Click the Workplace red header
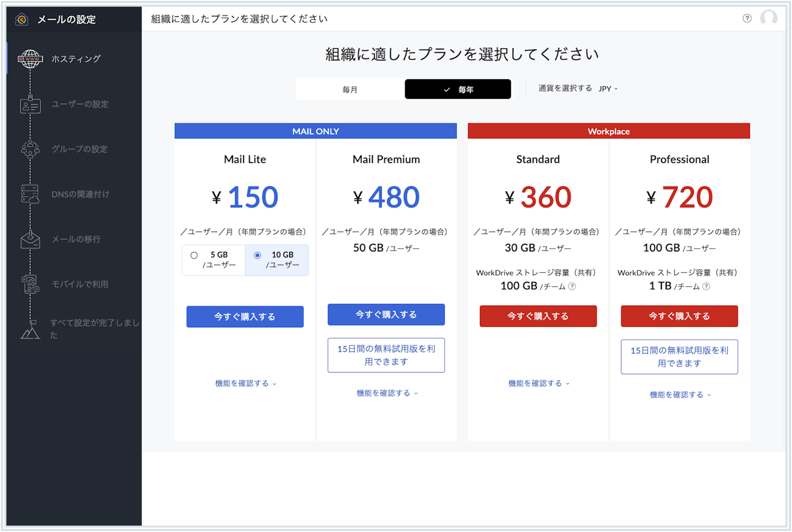Image resolution: width=792 pixels, height=532 pixels. (609, 131)
